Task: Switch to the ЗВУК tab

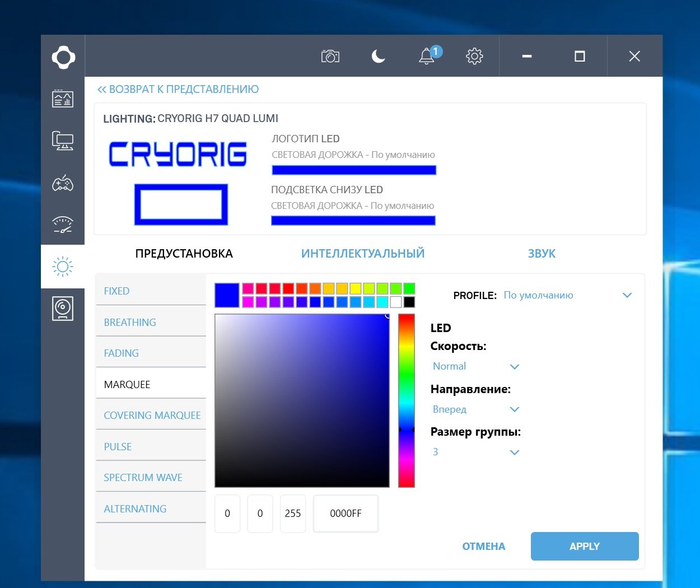Action: (x=542, y=254)
